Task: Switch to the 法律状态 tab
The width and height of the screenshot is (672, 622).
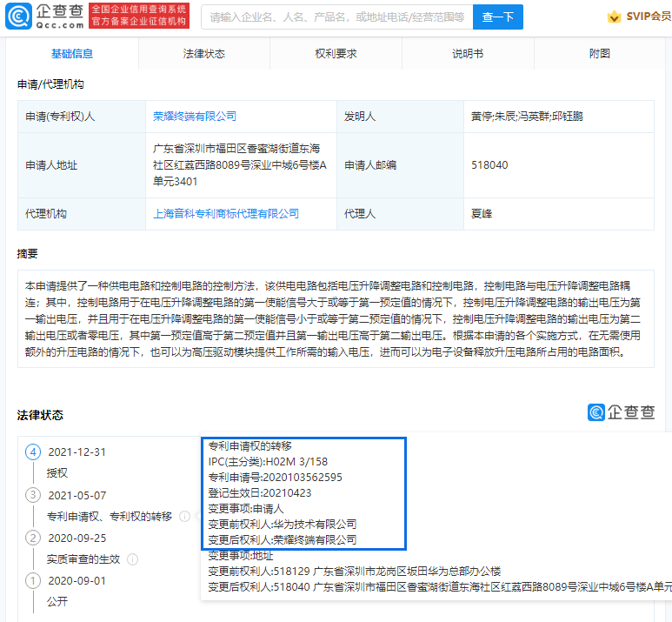Action: (x=204, y=54)
